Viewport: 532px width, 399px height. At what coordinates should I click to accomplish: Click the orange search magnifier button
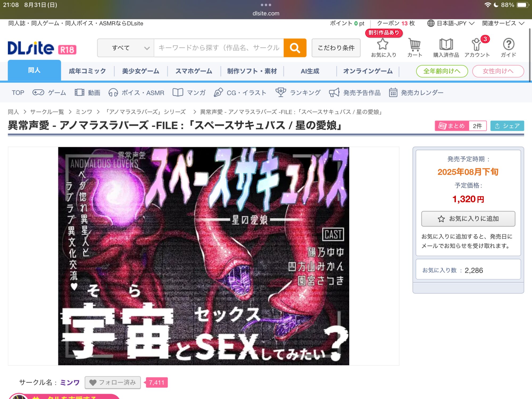(295, 48)
